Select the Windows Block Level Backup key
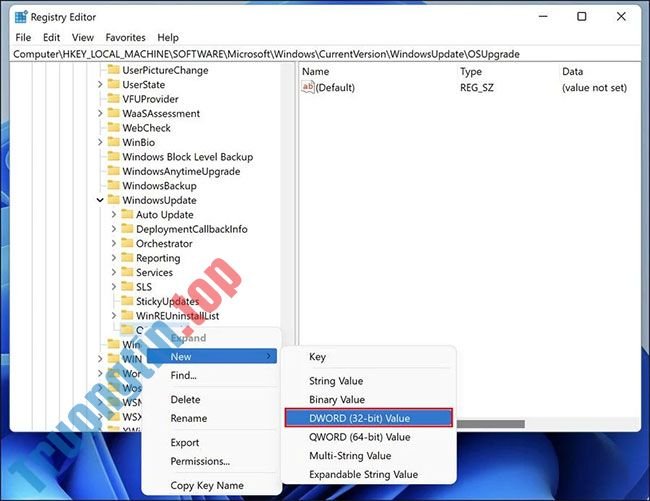Screen dimensions: 650x501 click(187, 157)
